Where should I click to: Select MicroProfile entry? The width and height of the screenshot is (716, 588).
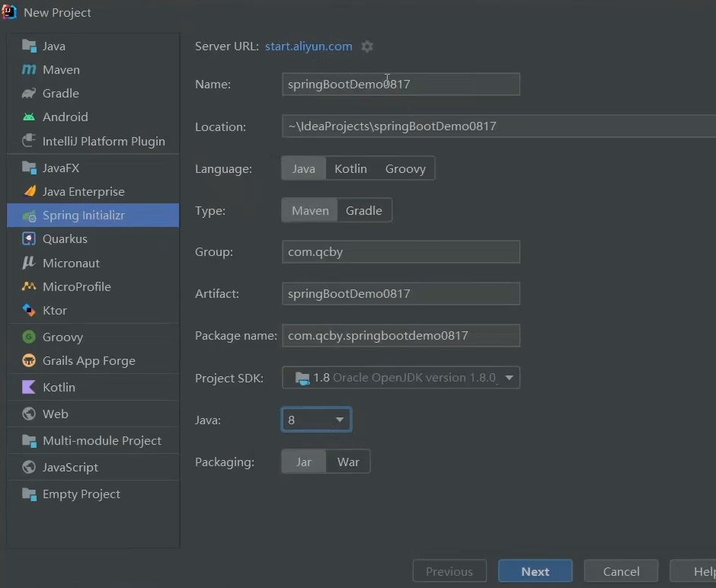pyautogui.click(x=93, y=286)
